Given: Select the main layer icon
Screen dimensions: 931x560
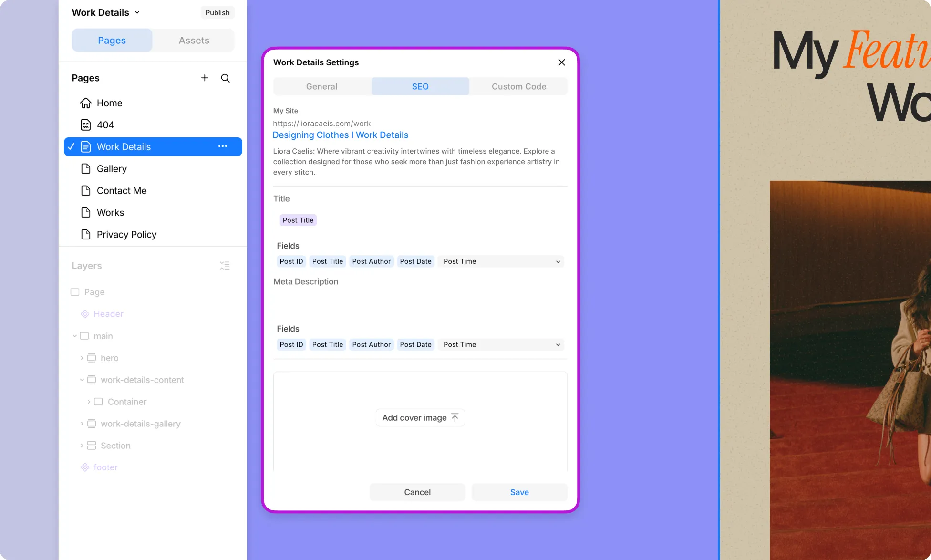Looking at the screenshot, I should (x=84, y=336).
